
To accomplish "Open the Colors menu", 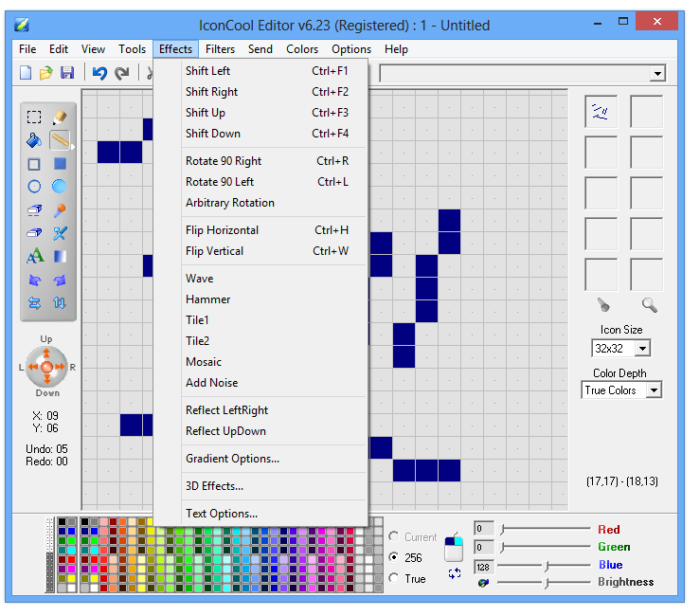I will [x=302, y=49].
